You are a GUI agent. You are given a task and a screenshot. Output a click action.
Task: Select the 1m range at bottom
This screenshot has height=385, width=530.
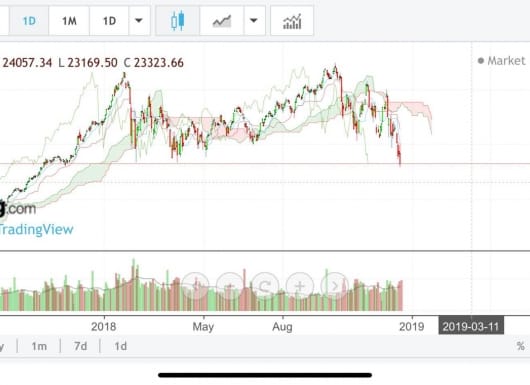pyautogui.click(x=39, y=346)
